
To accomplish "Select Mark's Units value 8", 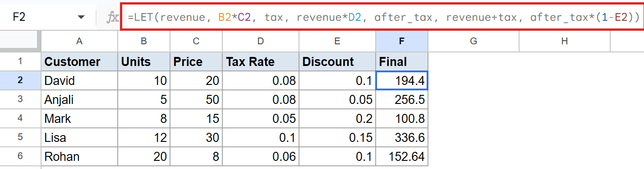I will pyautogui.click(x=144, y=118).
